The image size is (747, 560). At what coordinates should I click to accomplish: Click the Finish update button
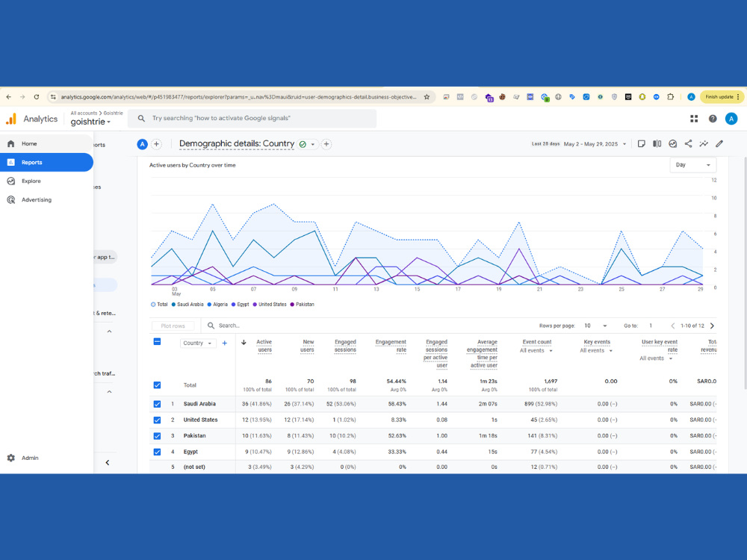tap(722, 96)
